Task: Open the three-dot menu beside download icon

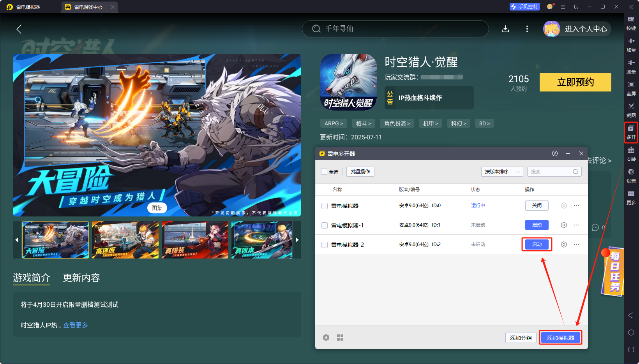Action: 527,29
